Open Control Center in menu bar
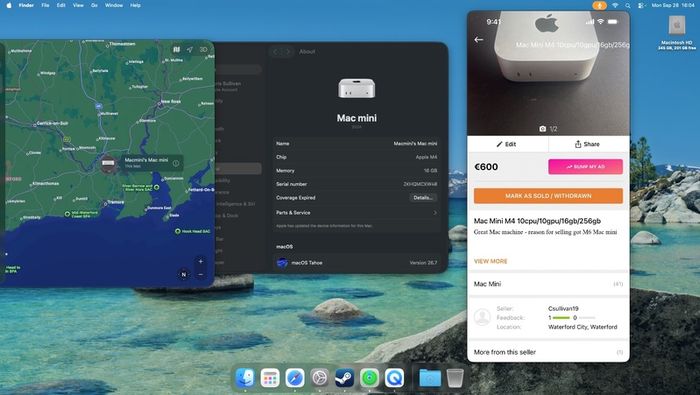The image size is (700, 395). [x=641, y=5]
